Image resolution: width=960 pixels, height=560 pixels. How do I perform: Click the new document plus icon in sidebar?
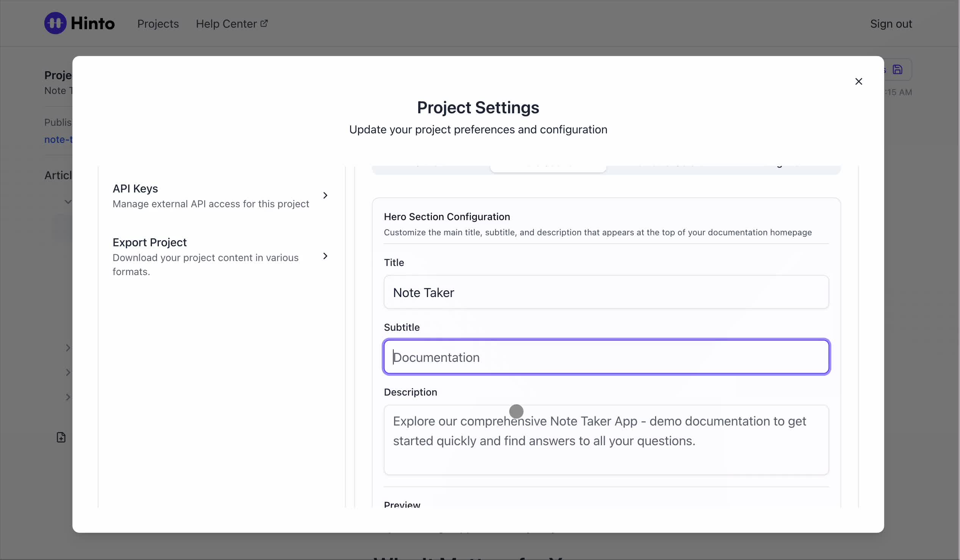coord(61,437)
